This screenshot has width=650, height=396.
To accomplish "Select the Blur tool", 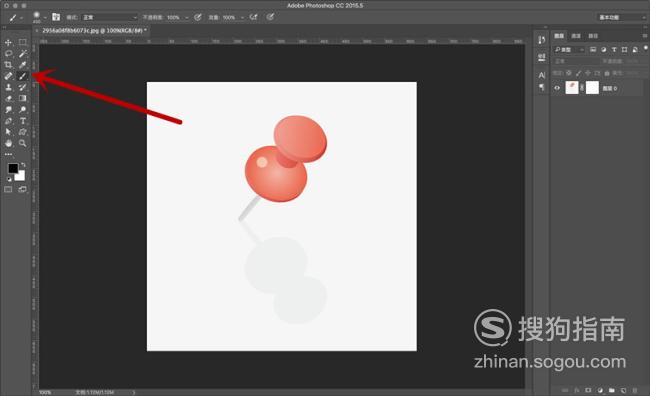I will point(8,109).
